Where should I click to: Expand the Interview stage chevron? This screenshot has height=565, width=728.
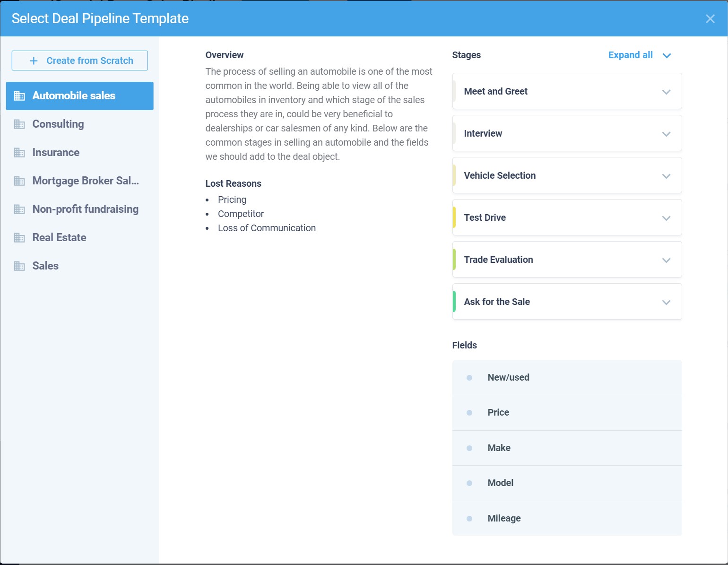coord(666,134)
